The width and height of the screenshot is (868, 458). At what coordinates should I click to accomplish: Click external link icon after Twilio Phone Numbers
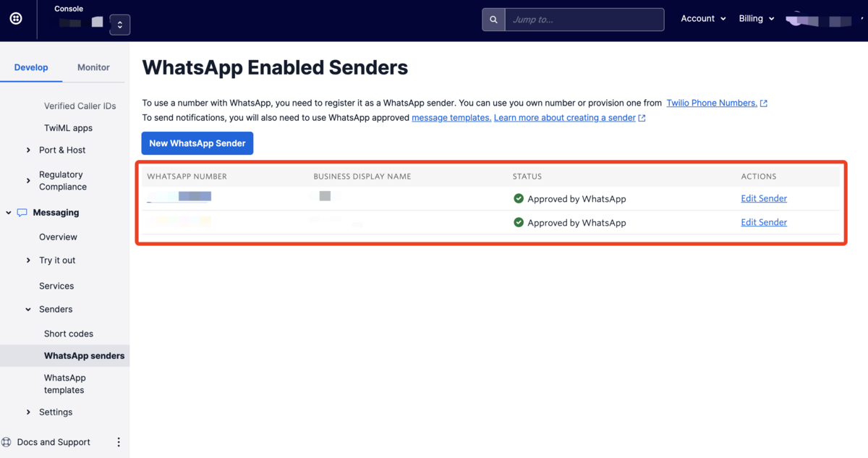pos(764,103)
